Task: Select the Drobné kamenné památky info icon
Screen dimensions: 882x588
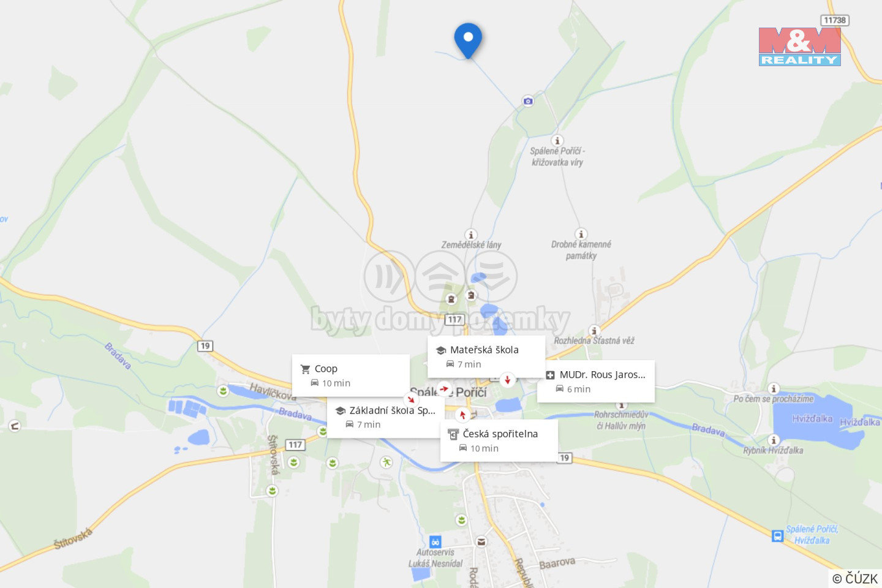Action: (581, 234)
